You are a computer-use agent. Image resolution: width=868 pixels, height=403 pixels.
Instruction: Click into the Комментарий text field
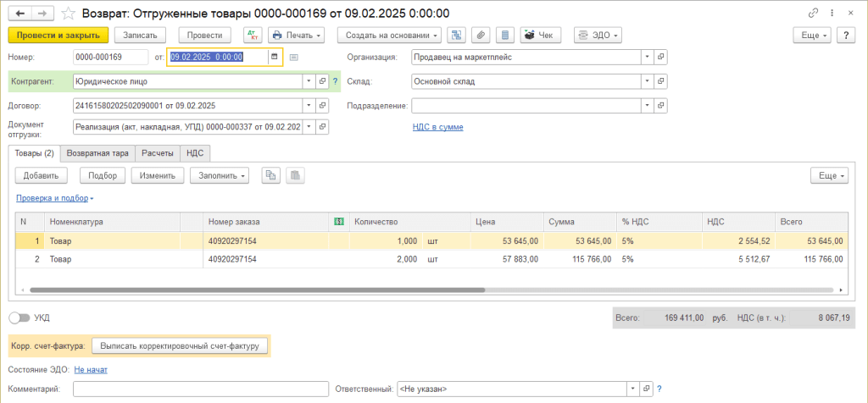pyautogui.click(x=200, y=389)
